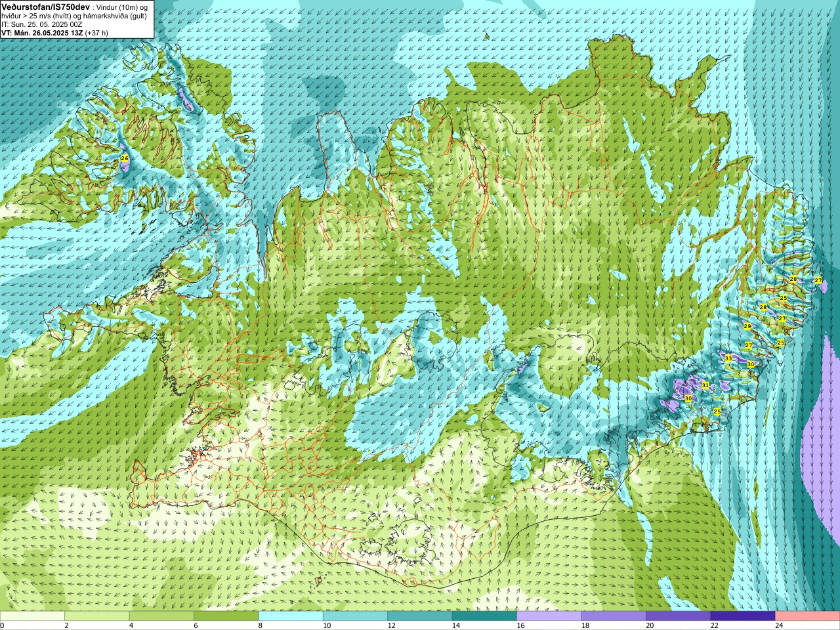Screen dimensions: 840x630
Task: Click the yellow gust label 26
Action: tap(125, 159)
